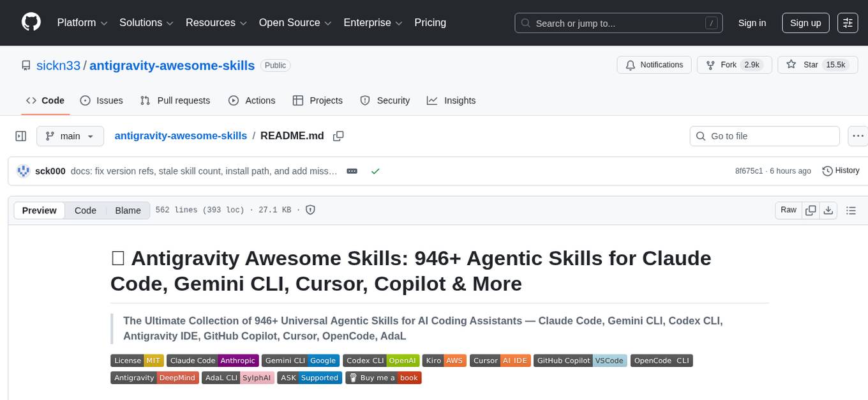The height and width of the screenshot is (400, 868).
Task: Switch to the Preview view
Action: 40,210
